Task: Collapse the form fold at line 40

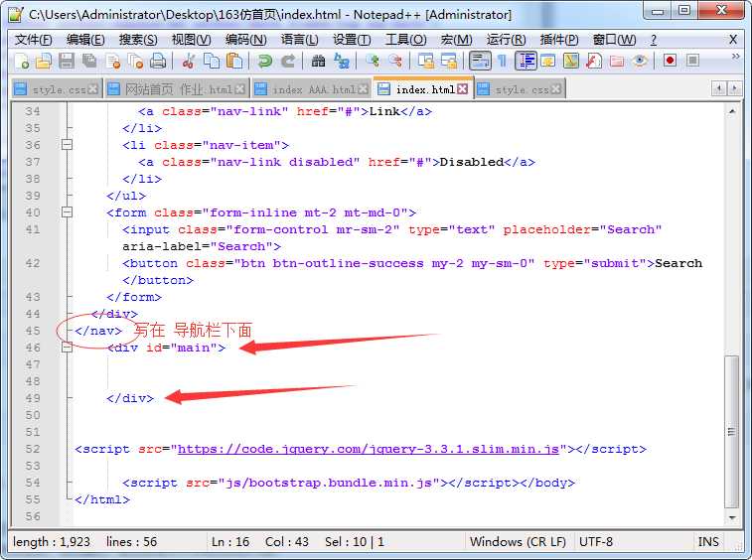Action: pyautogui.click(x=68, y=211)
